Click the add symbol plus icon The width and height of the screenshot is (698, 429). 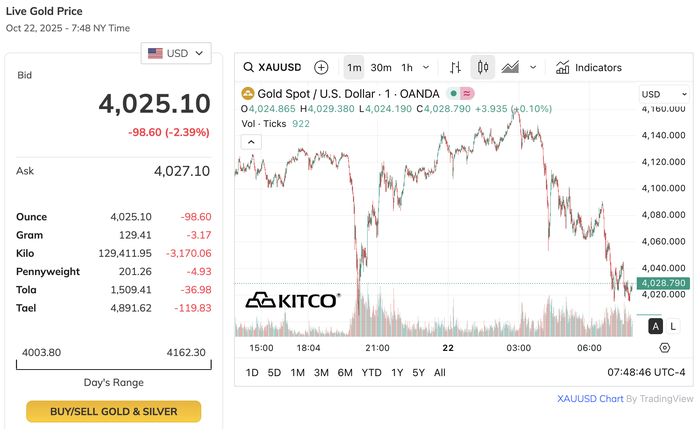tap(321, 68)
